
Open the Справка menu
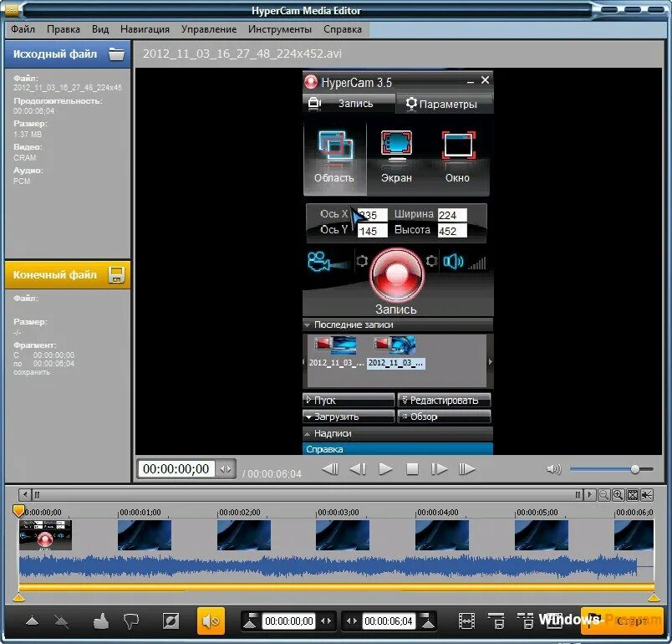pos(343,29)
